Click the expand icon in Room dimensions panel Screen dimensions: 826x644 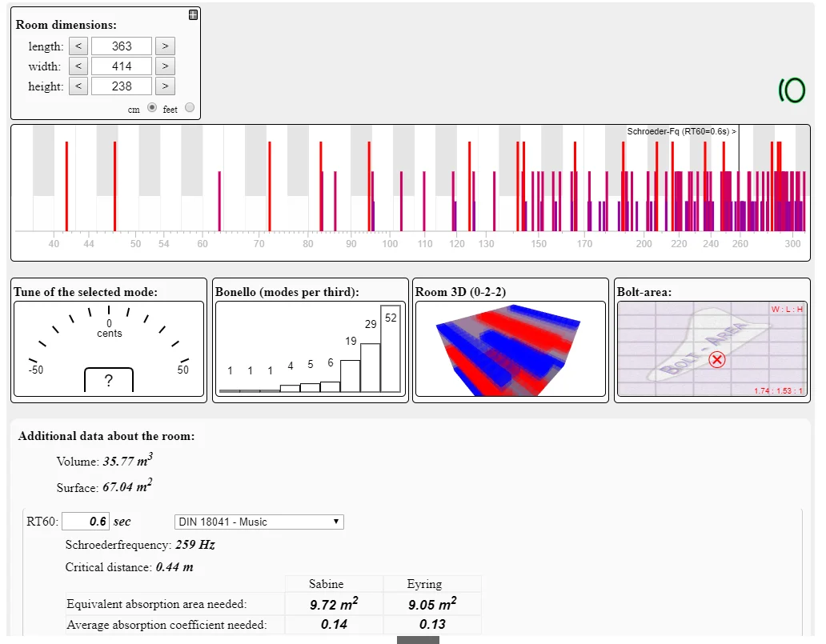[193, 14]
